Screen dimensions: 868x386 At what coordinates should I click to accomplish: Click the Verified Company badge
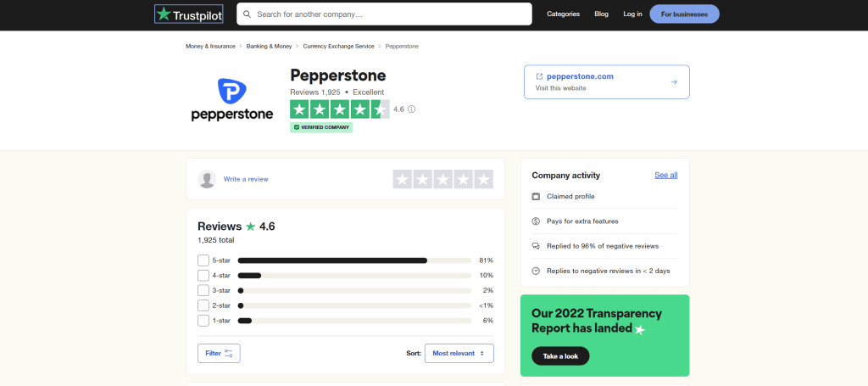click(x=321, y=127)
